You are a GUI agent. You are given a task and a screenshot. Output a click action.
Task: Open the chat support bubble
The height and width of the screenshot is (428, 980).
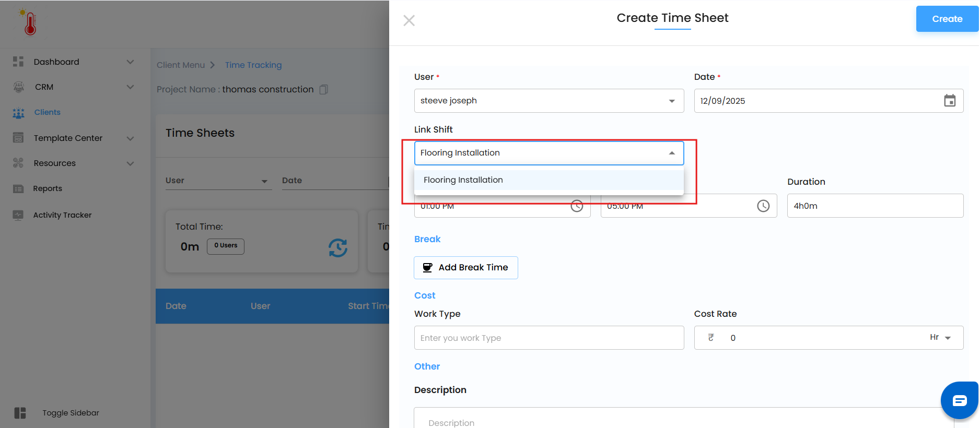pyautogui.click(x=959, y=401)
